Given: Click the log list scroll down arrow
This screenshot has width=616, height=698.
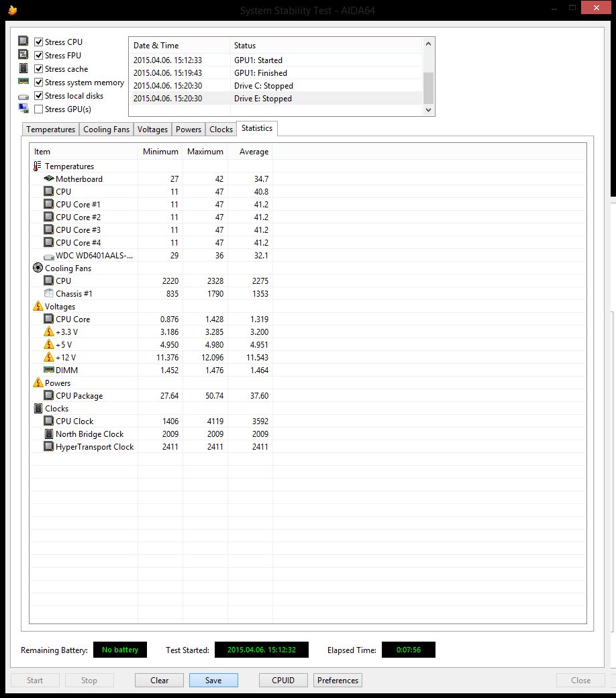Looking at the screenshot, I should pos(428,109).
